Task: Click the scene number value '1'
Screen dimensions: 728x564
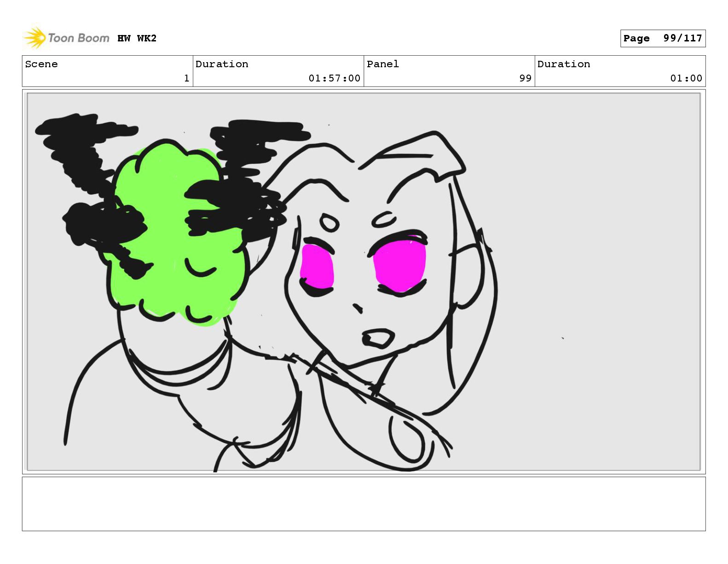Action: 186,78
